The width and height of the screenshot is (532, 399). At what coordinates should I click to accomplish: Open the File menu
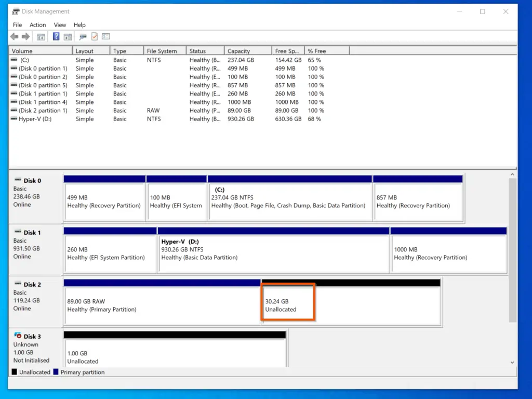point(17,25)
